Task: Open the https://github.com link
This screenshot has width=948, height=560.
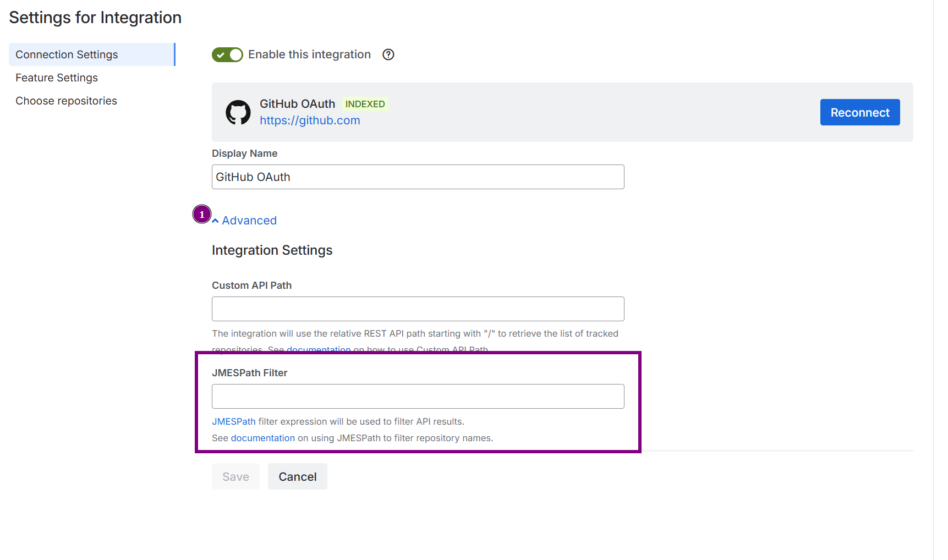Action: tap(310, 120)
